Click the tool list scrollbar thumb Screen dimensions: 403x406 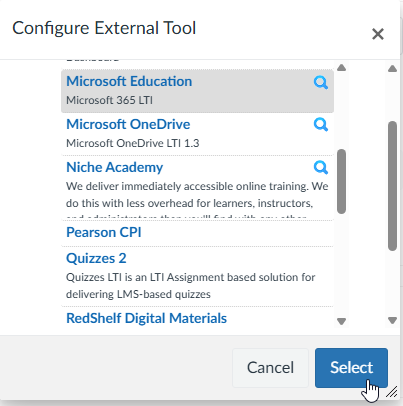[341, 181]
